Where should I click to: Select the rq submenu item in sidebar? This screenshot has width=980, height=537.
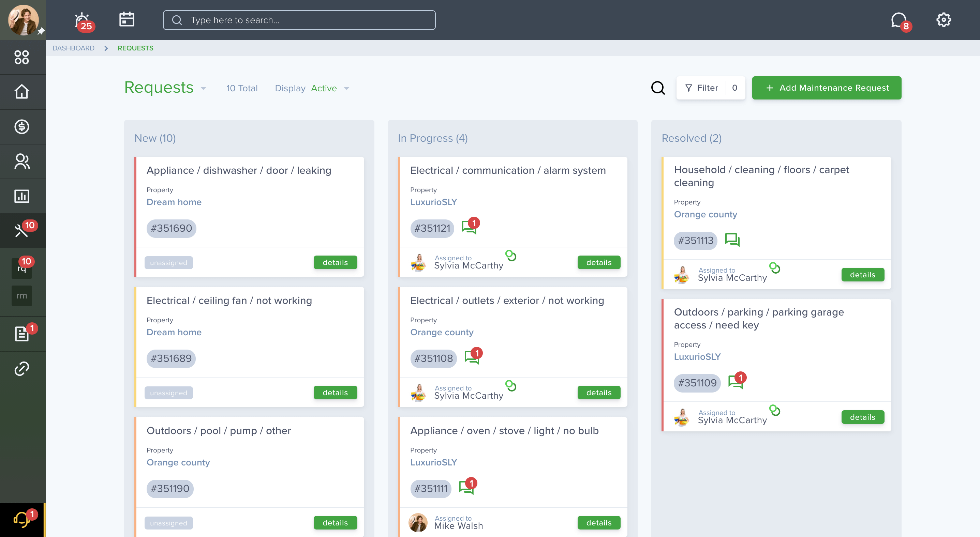pos(22,268)
